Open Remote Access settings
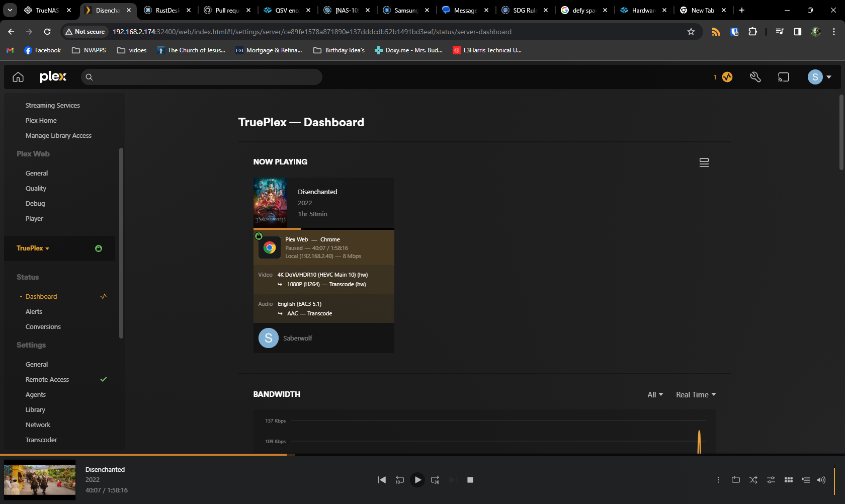845x504 pixels. click(47, 380)
